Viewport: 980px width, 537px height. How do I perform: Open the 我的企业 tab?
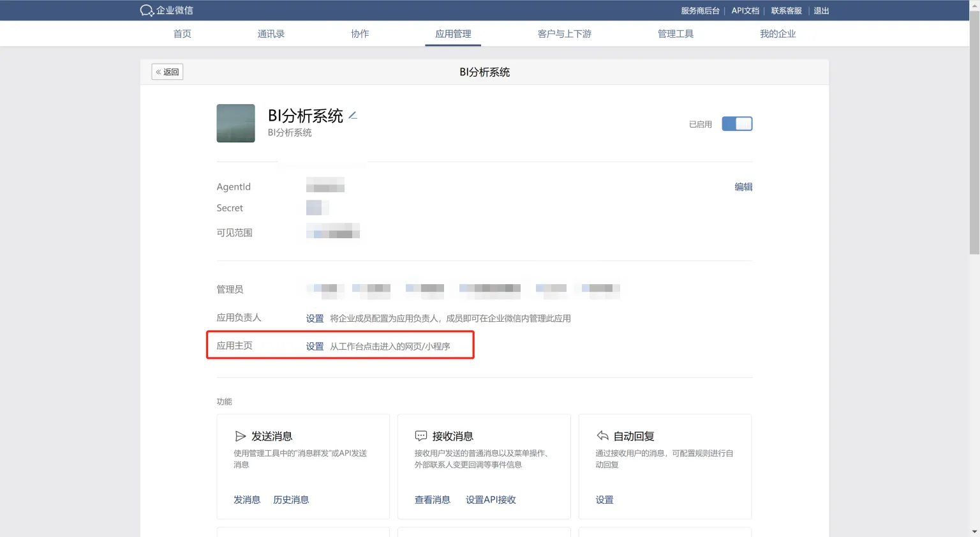point(778,34)
